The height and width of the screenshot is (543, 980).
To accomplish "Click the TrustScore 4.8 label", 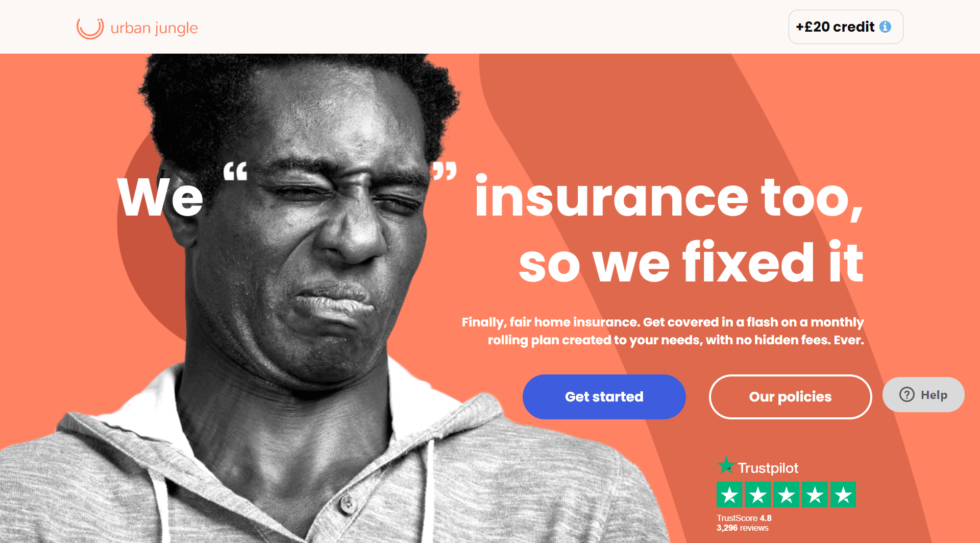I will coord(744,518).
